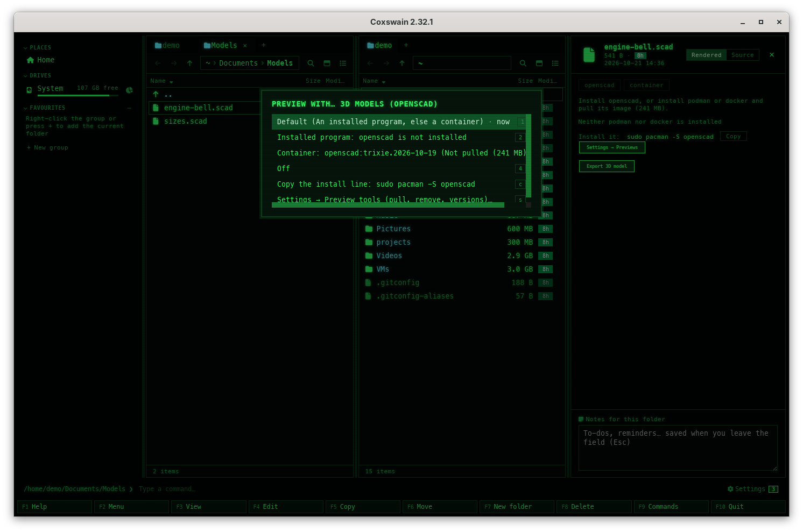This screenshot has width=803, height=532.
Task: Click the Documents breadcrumb segment
Action: (x=238, y=63)
